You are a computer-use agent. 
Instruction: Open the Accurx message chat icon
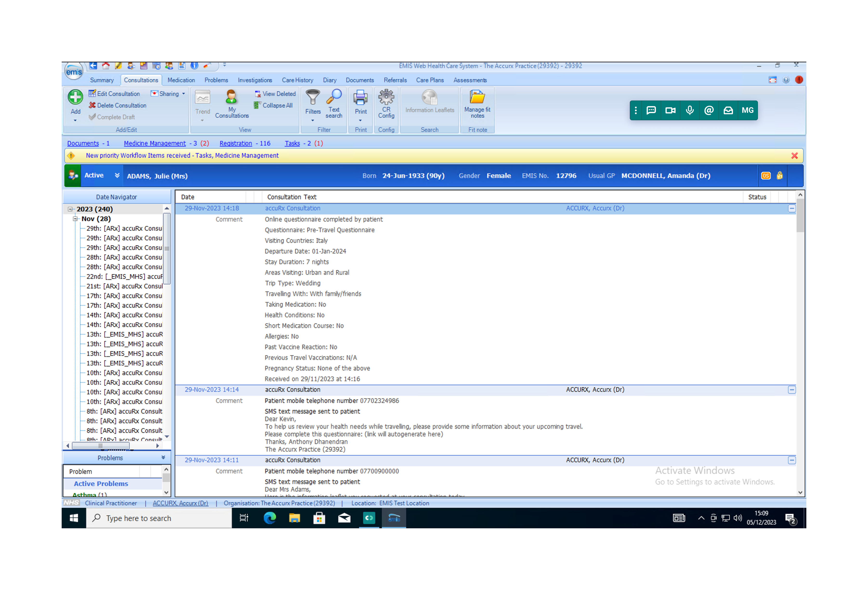651,110
